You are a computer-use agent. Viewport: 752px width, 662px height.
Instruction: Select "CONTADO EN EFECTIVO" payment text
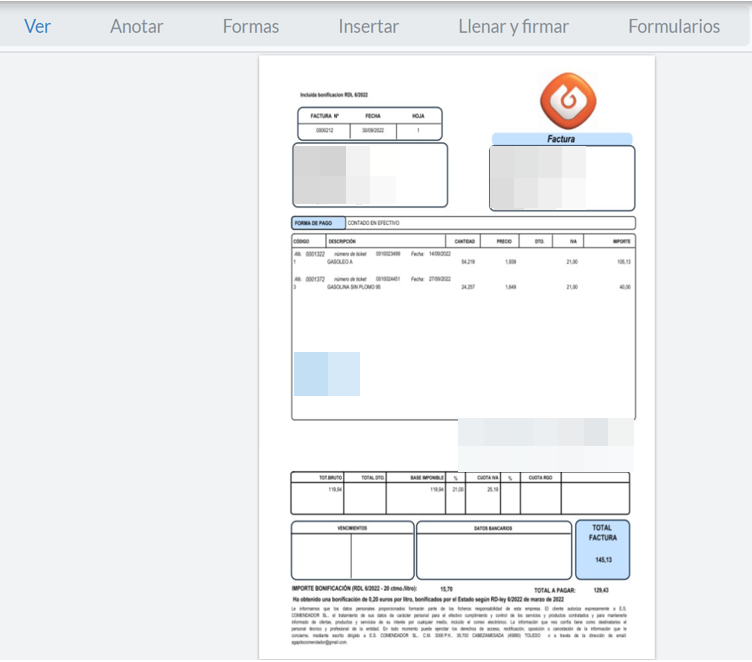[x=373, y=223]
